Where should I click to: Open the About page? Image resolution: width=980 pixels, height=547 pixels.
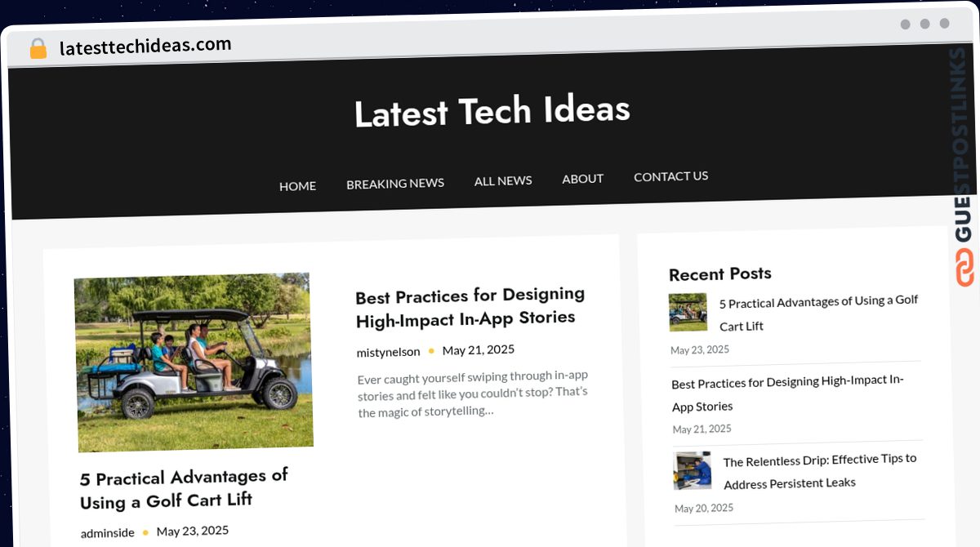click(583, 178)
